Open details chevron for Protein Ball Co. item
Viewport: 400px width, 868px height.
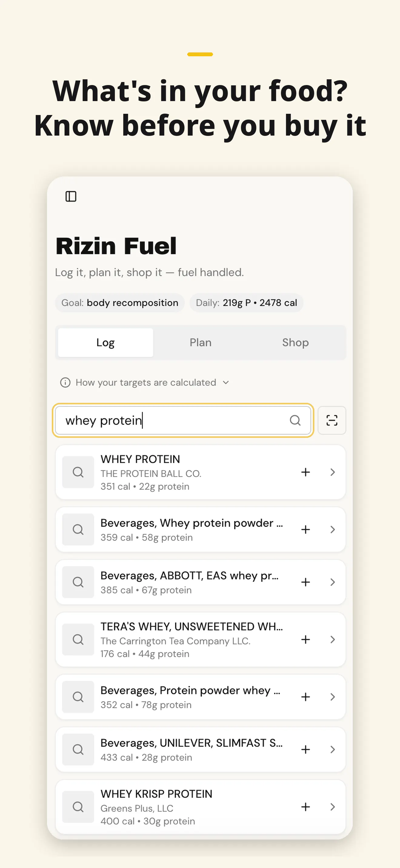point(332,472)
